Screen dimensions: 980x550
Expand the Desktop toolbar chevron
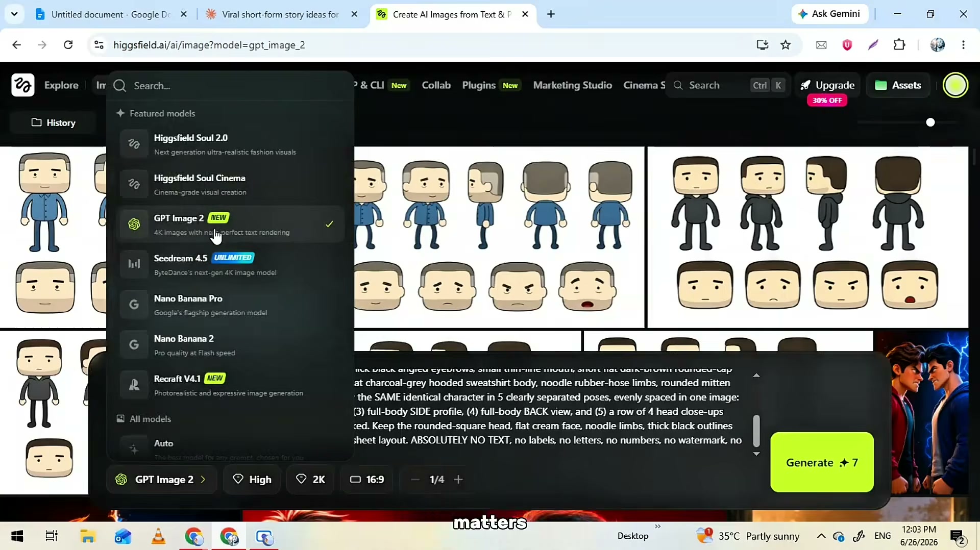pos(657,527)
